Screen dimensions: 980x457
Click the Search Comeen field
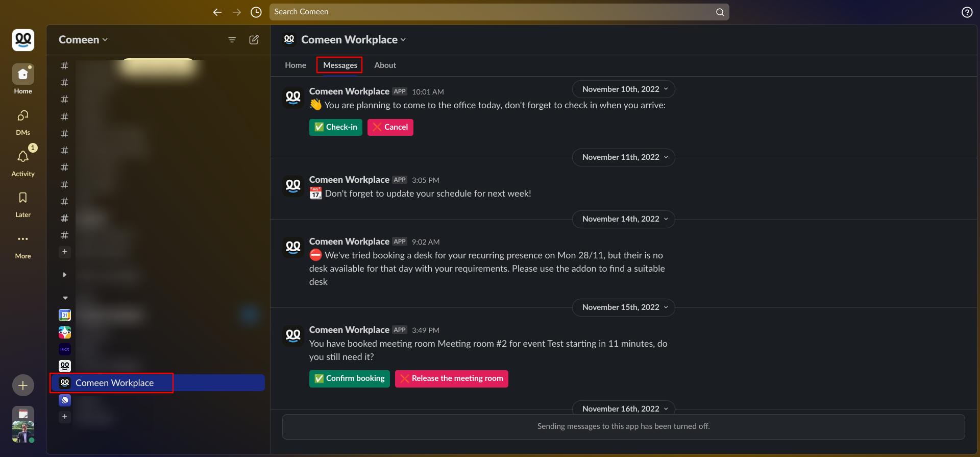click(x=499, y=12)
